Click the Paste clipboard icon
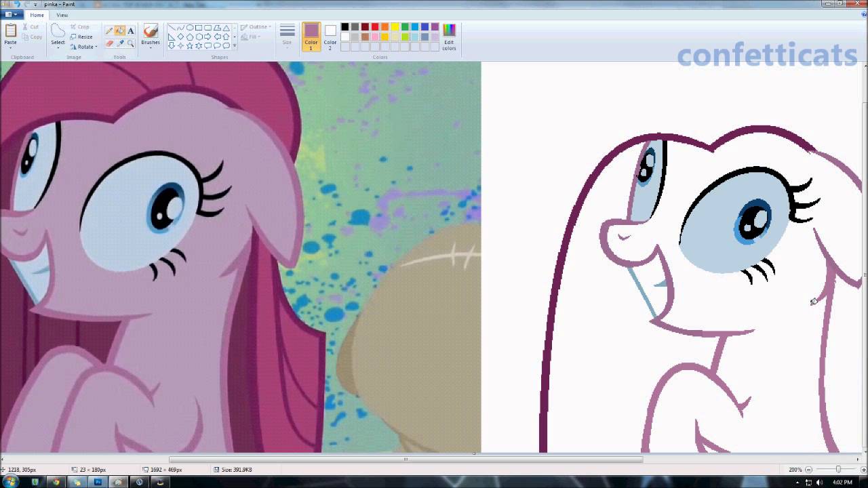The width and height of the screenshot is (868, 488). 10,30
